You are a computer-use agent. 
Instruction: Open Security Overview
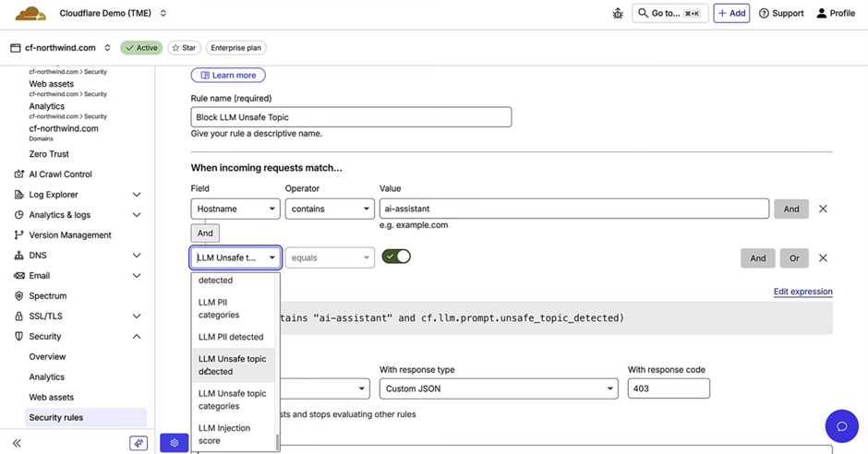[x=47, y=357]
